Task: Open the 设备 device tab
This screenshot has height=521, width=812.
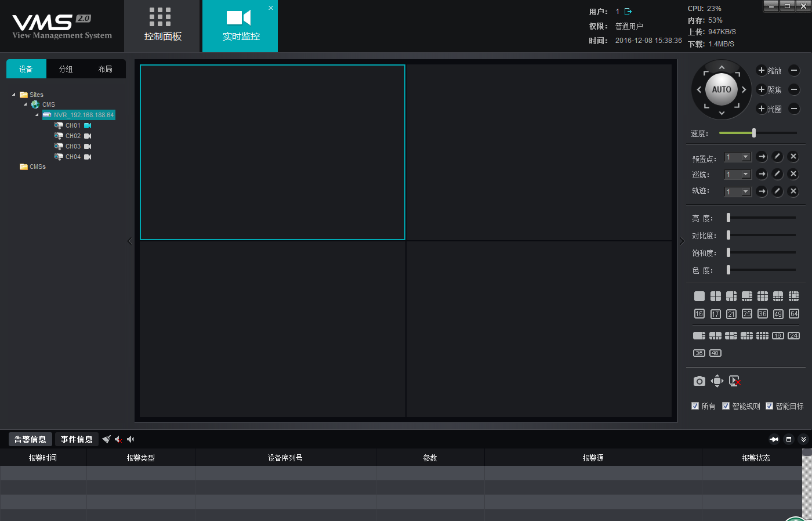Action: (26, 69)
